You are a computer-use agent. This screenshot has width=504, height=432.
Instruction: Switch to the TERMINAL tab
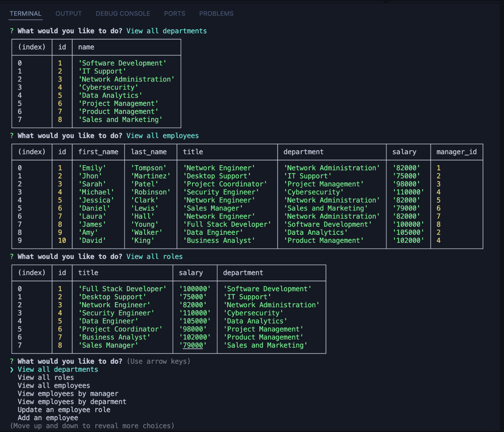click(25, 14)
